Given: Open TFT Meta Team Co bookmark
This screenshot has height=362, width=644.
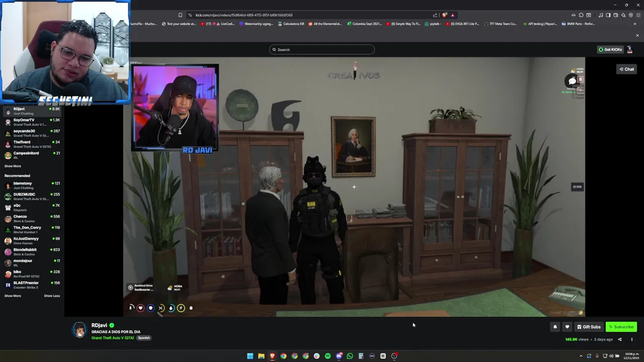Looking at the screenshot, I should 500,24.
